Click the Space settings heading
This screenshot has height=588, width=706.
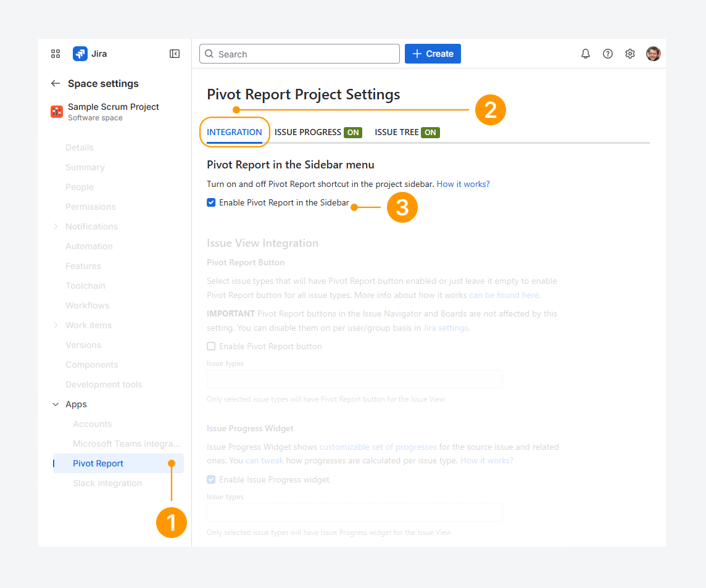click(x=103, y=83)
